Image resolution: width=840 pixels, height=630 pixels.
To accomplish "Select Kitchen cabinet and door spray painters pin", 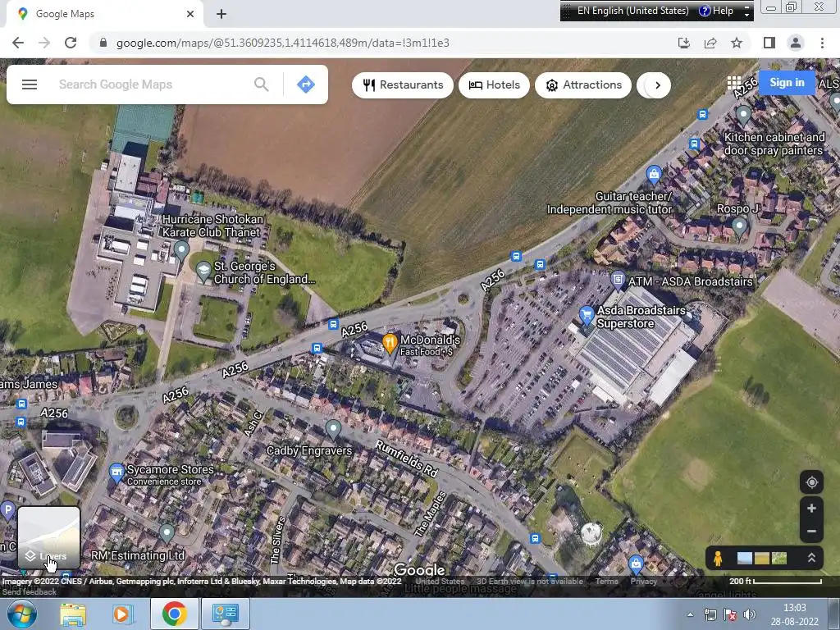I will (x=743, y=115).
